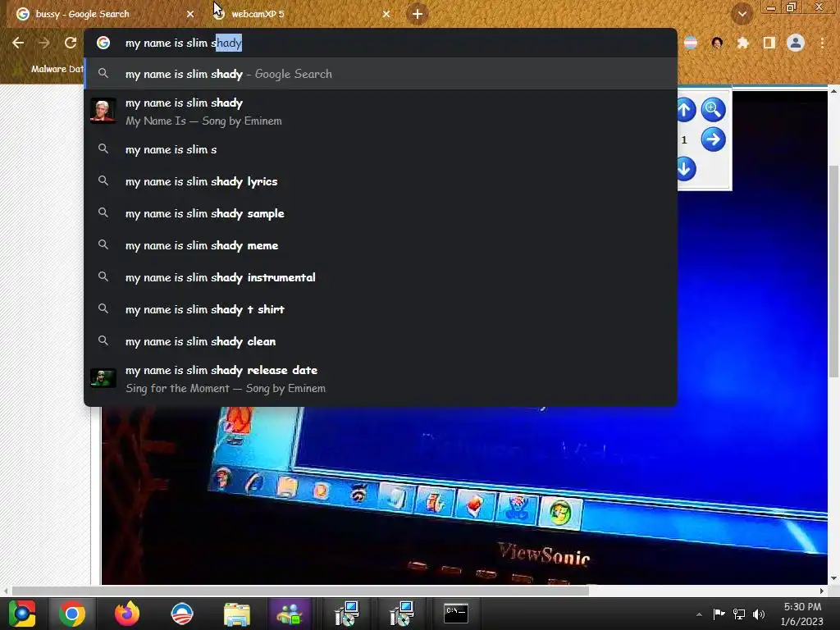Select 'my name is slim shady - Google Search' suggestion
840x630 pixels.
tap(381, 74)
